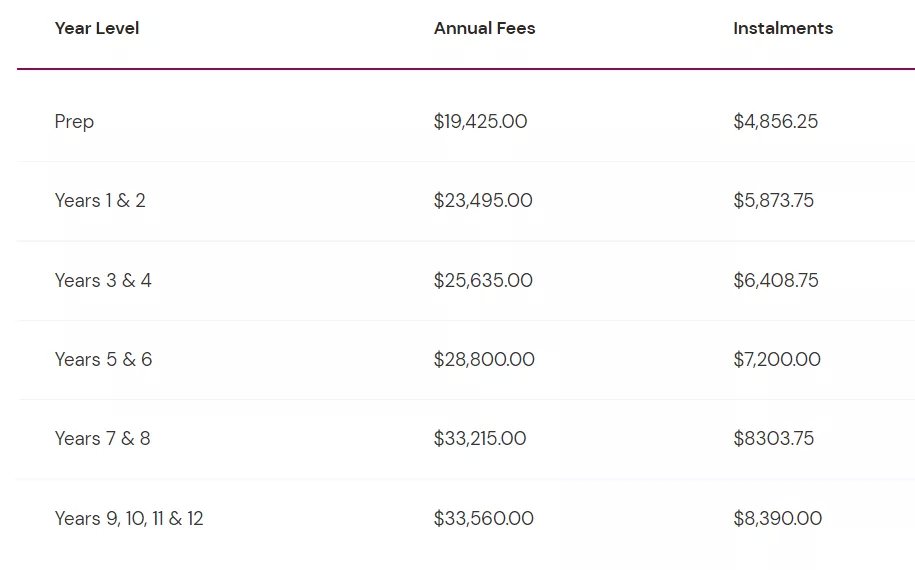Click the $7,200.00 instalment amount
Viewport: 915px width, 570px height.
click(777, 359)
